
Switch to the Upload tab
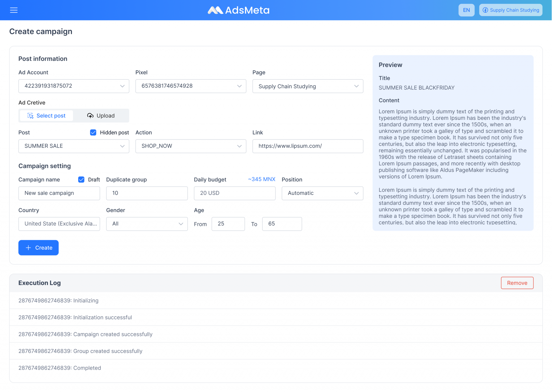[101, 116]
